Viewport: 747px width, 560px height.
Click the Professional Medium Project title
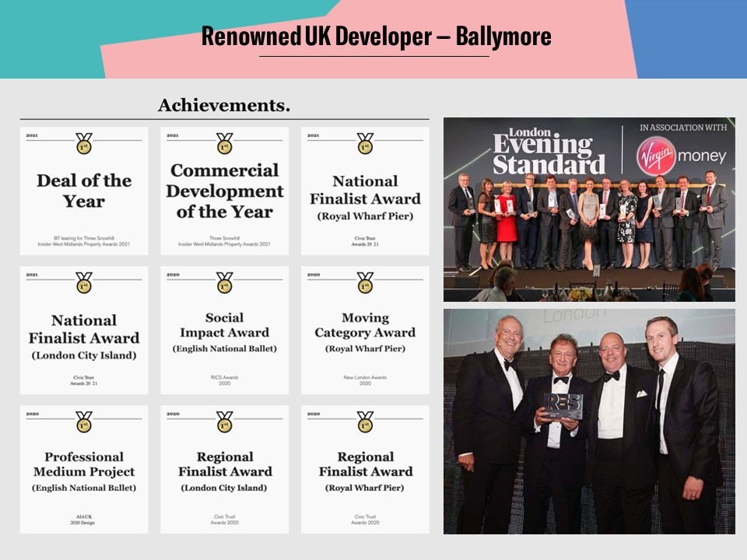click(x=84, y=464)
